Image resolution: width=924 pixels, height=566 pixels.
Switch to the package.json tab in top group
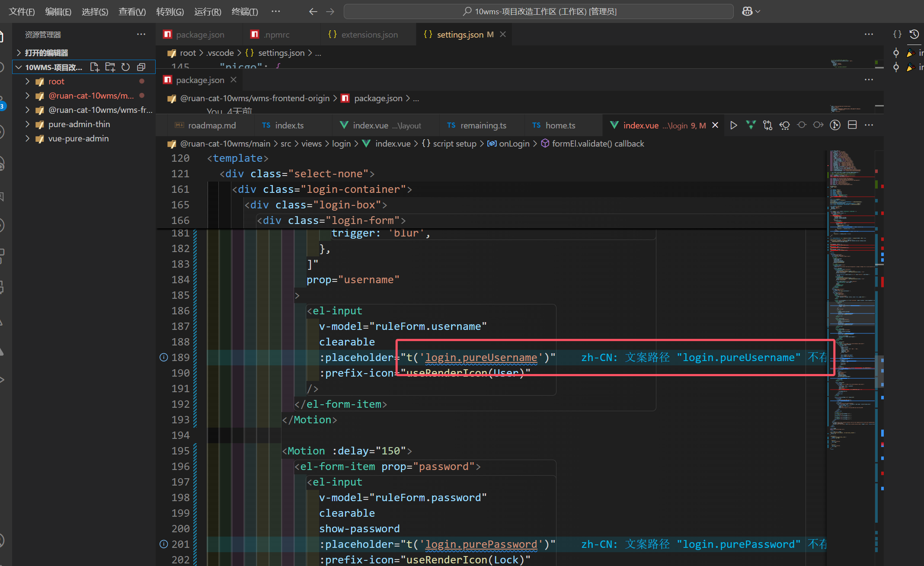tap(199, 34)
